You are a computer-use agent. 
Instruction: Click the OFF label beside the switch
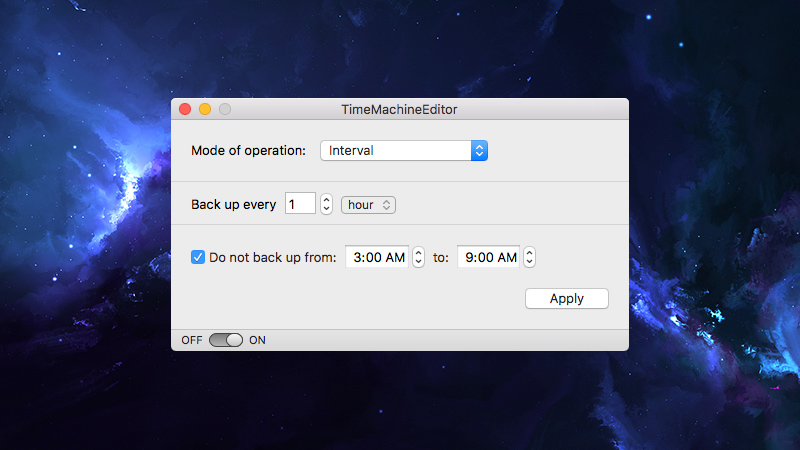tap(192, 340)
